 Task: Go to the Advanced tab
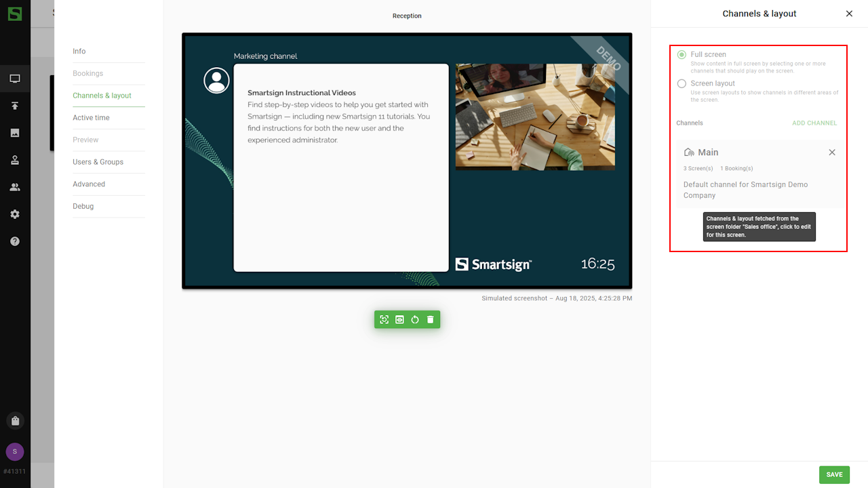coord(89,184)
